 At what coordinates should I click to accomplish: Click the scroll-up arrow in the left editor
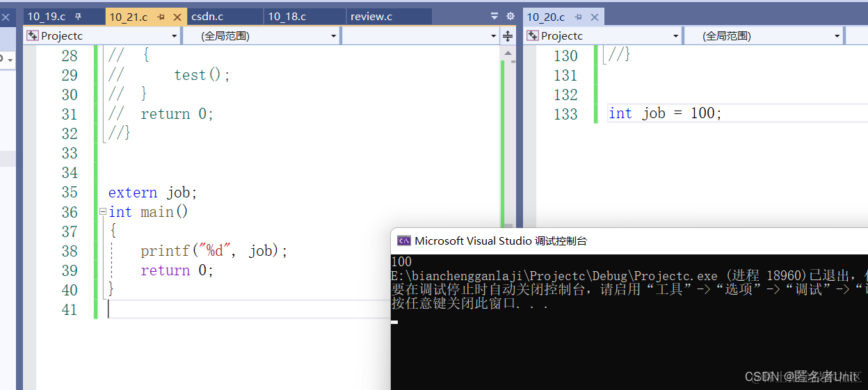coord(508,53)
